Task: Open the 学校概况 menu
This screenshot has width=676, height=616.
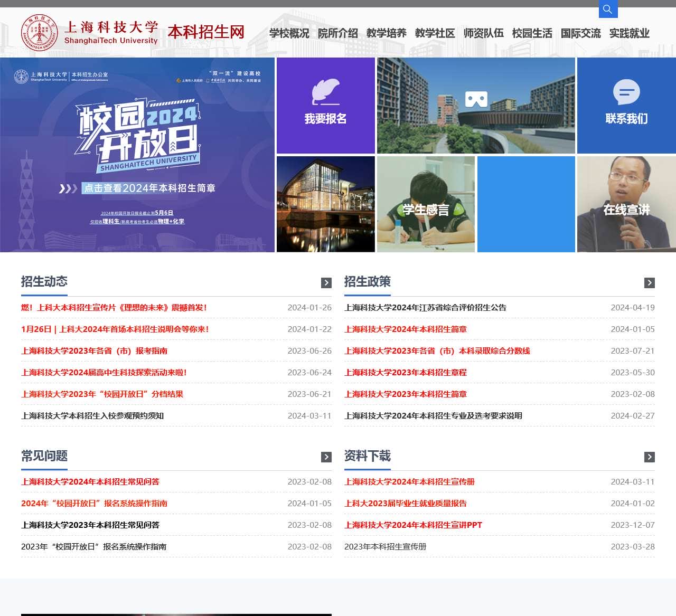Action: pos(289,33)
